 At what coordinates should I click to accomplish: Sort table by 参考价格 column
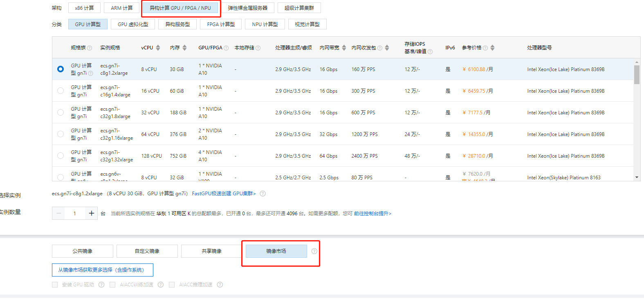[x=492, y=48]
